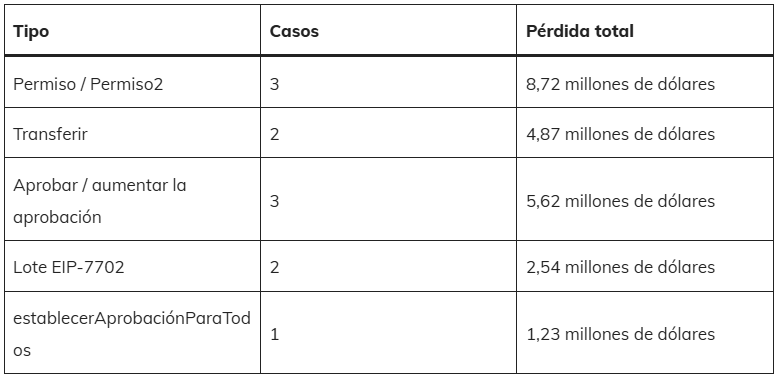
Task: Select the Lote EIP-7702 cell
Action: click(x=133, y=267)
